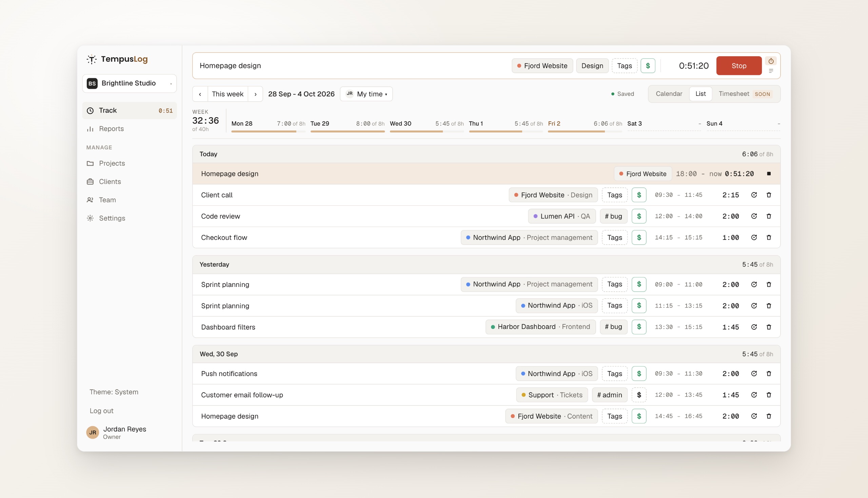The width and height of the screenshot is (868, 498).
Task: Switch to timer mode icon beside Stop
Action: [x=771, y=61]
